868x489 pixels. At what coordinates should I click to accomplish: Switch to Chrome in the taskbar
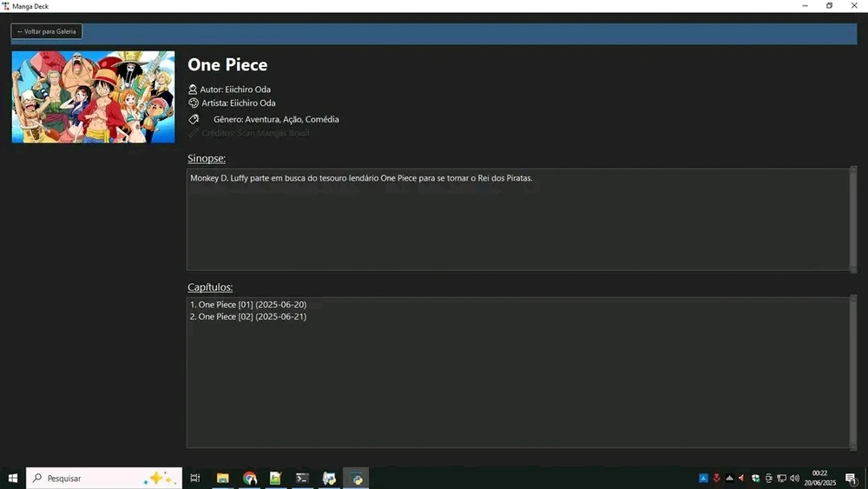point(250,479)
